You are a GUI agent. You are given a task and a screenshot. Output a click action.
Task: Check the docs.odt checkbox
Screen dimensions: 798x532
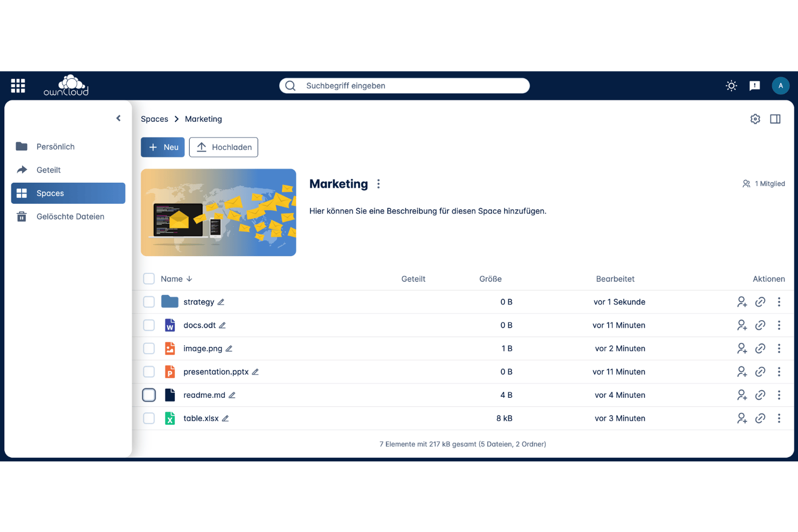149,325
